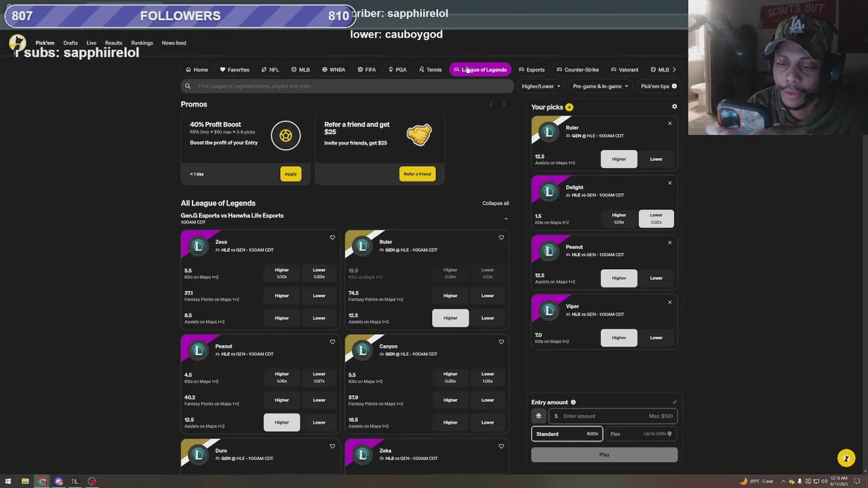Remove Ruler from Your picks

click(669, 123)
